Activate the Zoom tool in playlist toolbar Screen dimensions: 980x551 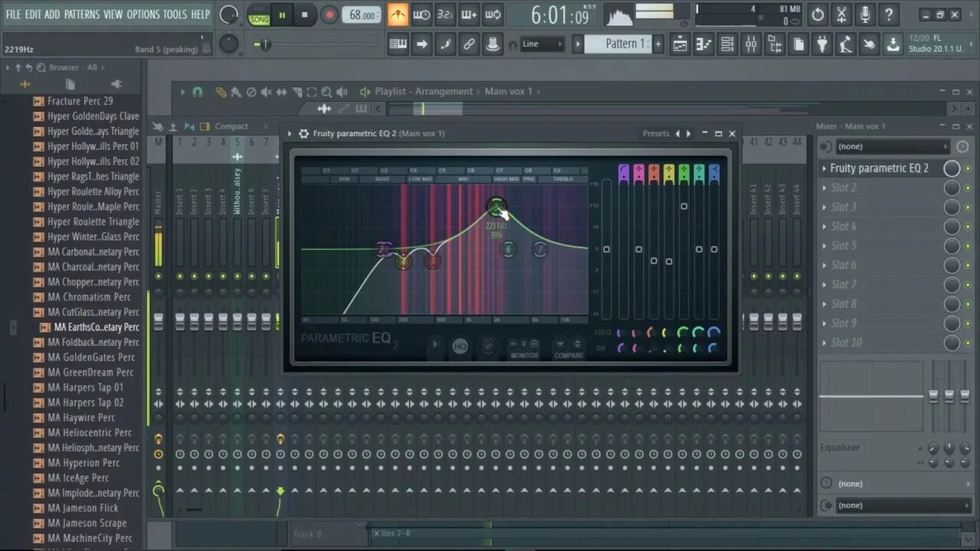pos(327,91)
